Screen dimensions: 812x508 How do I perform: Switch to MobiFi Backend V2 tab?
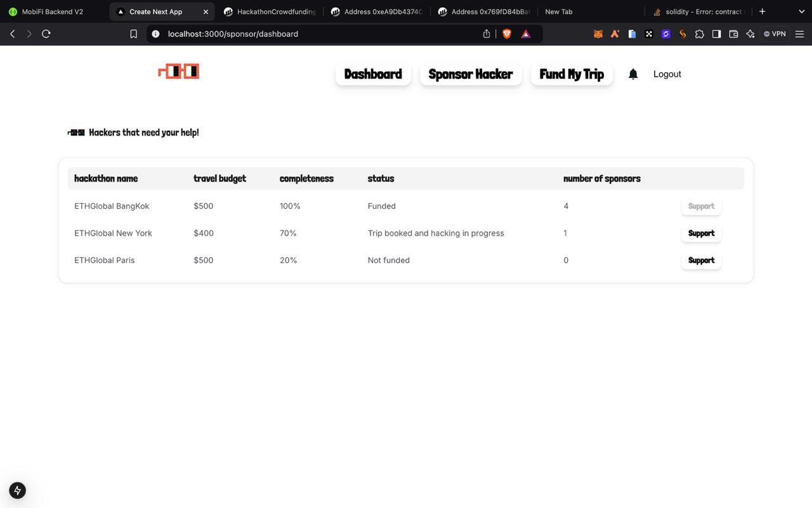point(55,11)
